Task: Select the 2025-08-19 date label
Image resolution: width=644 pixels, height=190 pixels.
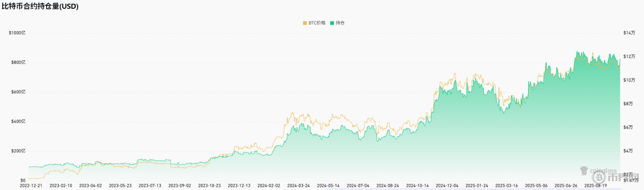Action: [x=595, y=186]
